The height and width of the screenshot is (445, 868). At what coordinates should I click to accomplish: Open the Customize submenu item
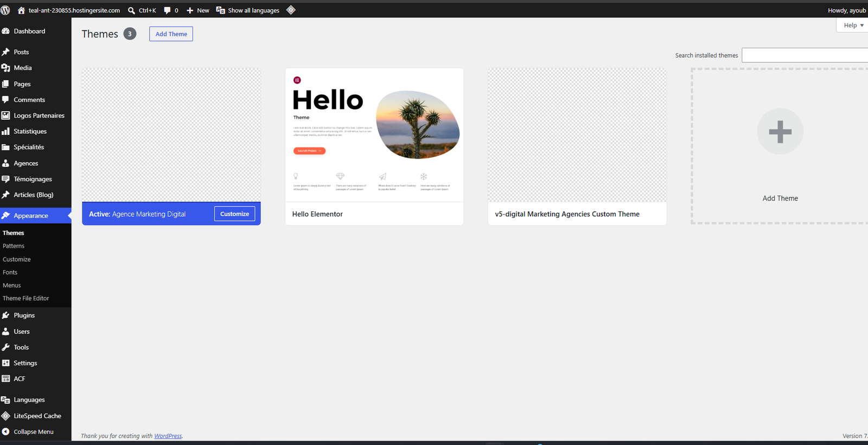(17, 260)
